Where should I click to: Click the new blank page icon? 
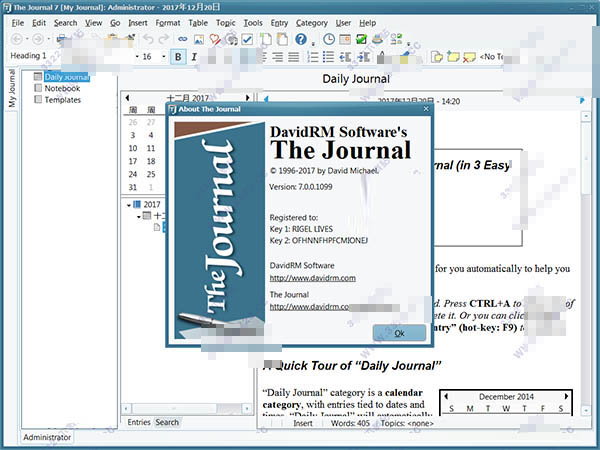tap(266, 39)
